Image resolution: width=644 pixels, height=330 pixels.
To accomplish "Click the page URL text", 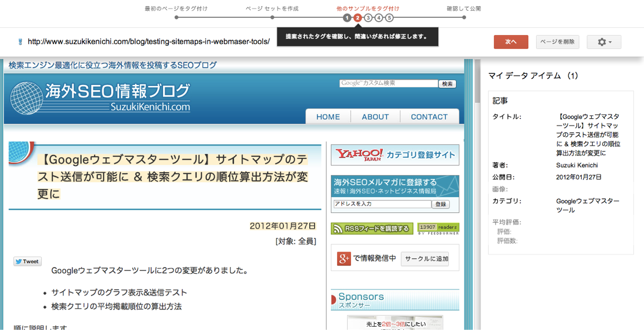I will [148, 42].
